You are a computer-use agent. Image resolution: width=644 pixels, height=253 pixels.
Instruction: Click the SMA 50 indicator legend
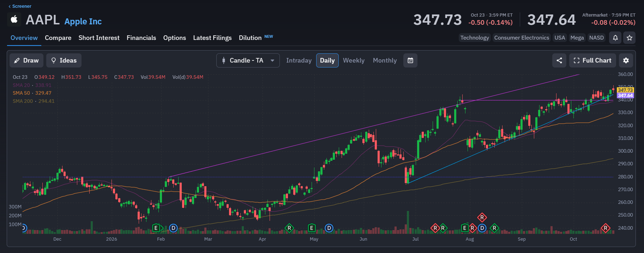coord(32,93)
